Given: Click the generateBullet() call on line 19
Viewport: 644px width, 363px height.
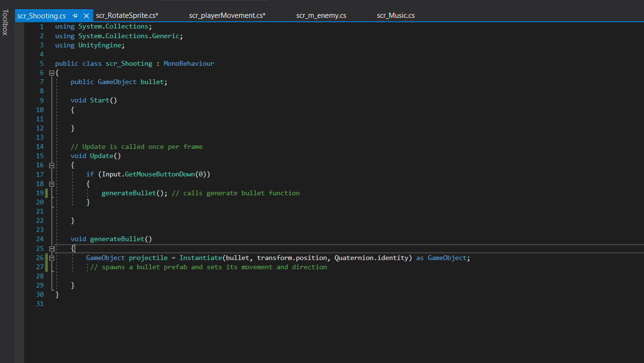Looking at the screenshot, I should click(128, 193).
